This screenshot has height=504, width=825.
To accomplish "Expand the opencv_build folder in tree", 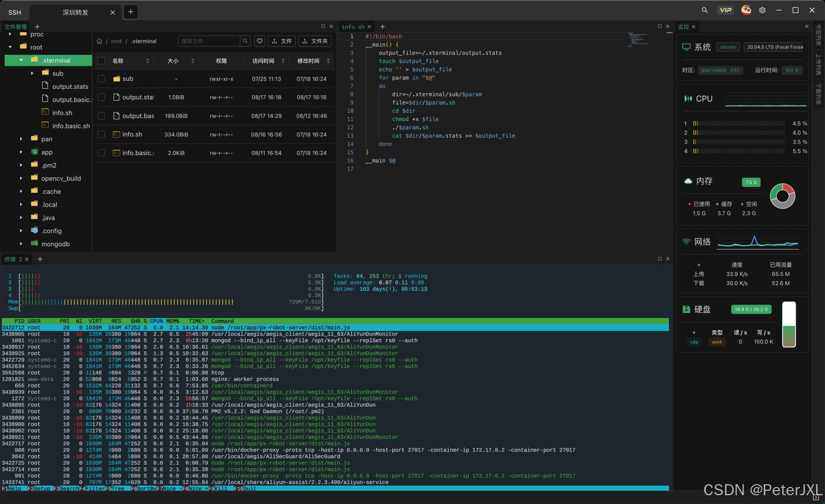I will pyautogui.click(x=21, y=178).
